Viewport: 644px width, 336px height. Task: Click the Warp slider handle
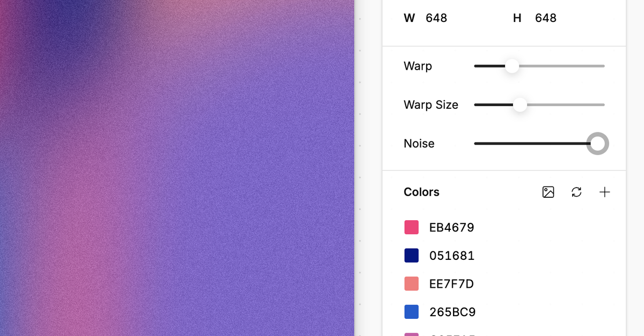[512, 66]
